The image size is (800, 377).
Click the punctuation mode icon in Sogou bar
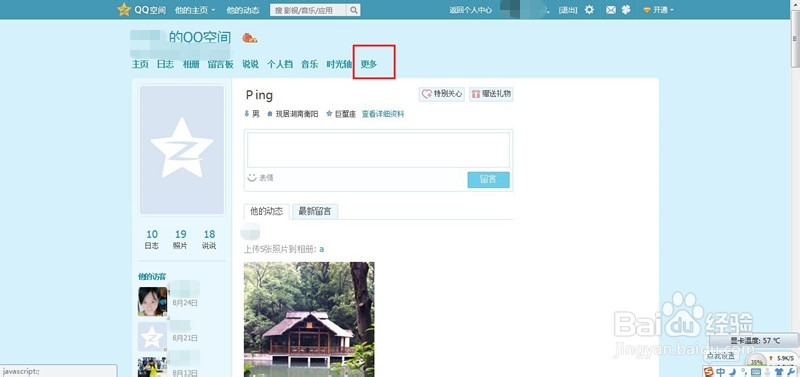point(743,372)
